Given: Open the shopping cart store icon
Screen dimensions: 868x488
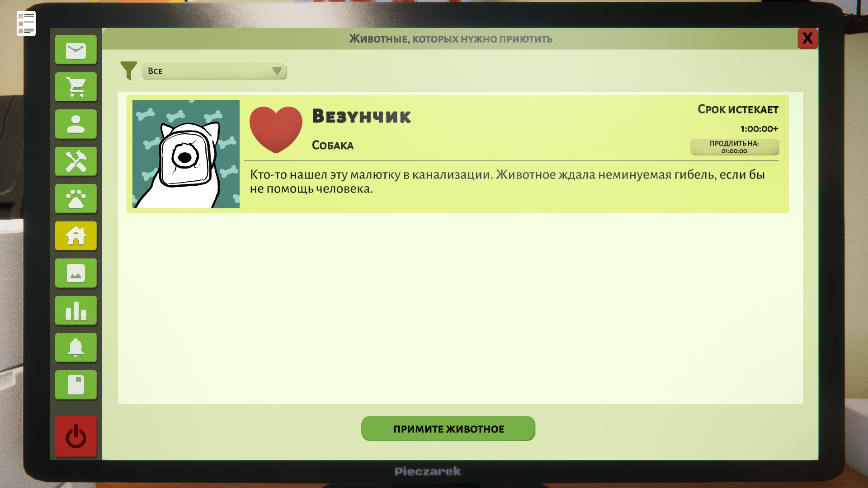Looking at the screenshot, I should point(76,87).
